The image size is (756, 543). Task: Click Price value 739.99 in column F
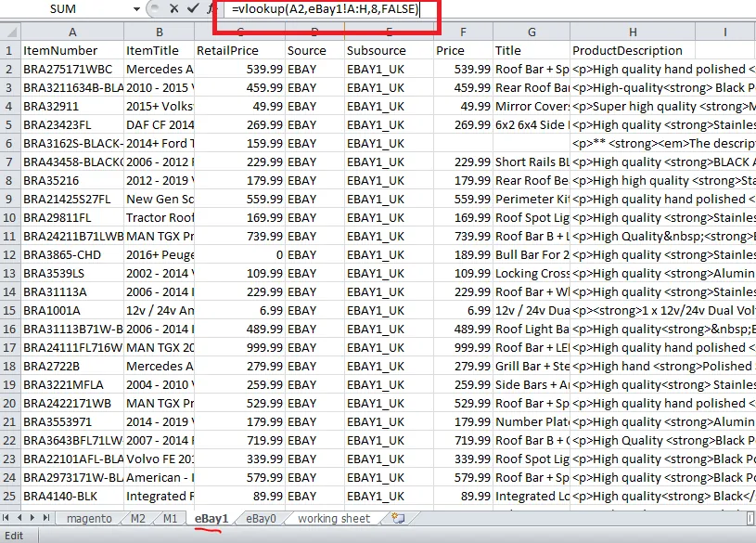pyautogui.click(x=463, y=237)
